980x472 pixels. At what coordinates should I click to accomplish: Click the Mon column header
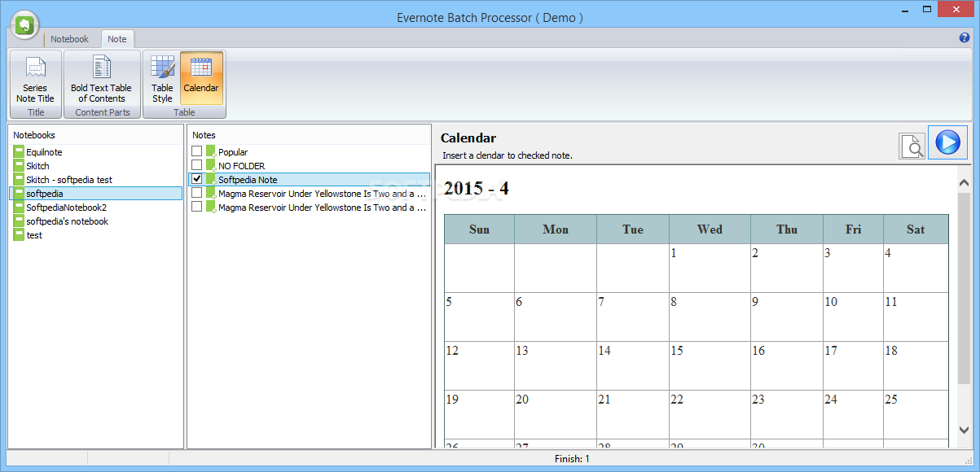[x=556, y=229]
